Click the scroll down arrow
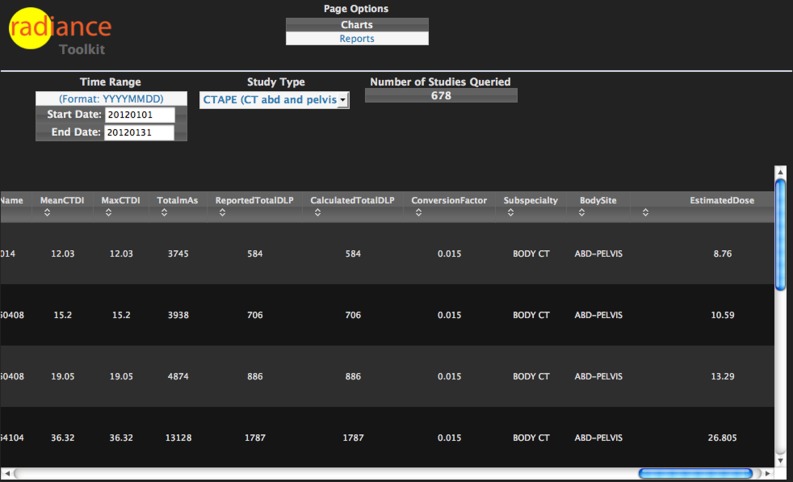Image resolution: width=793 pixels, height=482 pixels. pos(781,458)
